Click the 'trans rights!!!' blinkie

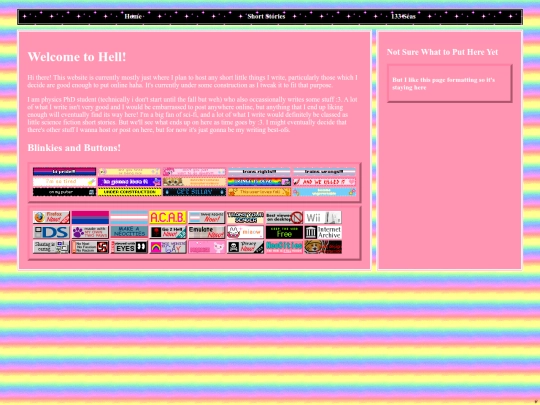point(259,172)
